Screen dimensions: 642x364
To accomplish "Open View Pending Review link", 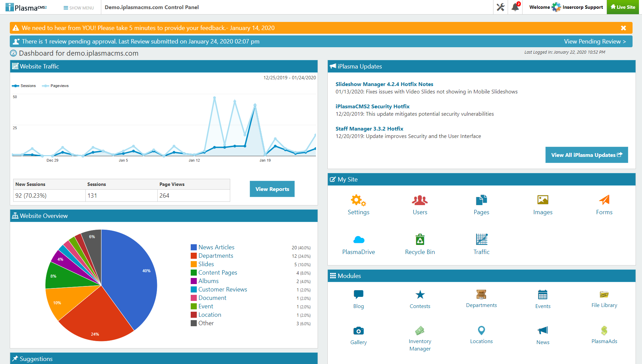I will pyautogui.click(x=595, y=41).
